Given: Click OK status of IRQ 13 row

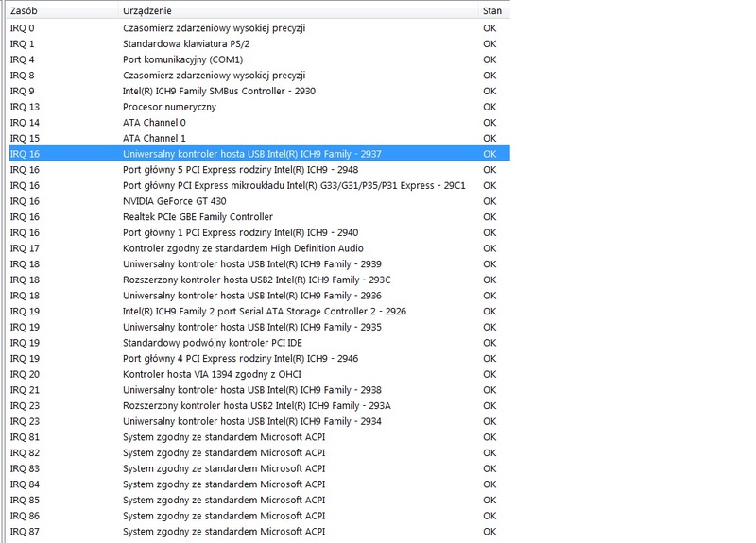Looking at the screenshot, I should tap(490, 107).
